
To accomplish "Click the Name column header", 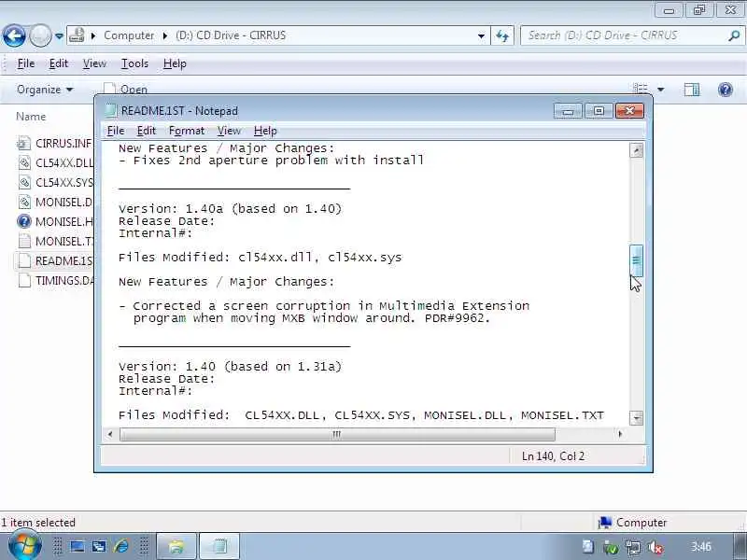I will (31, 117).
